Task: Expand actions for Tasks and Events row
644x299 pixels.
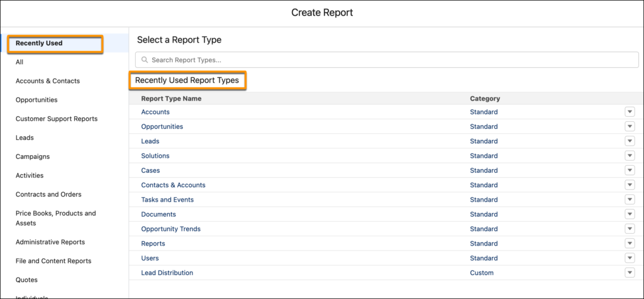Action: point(630,200)
